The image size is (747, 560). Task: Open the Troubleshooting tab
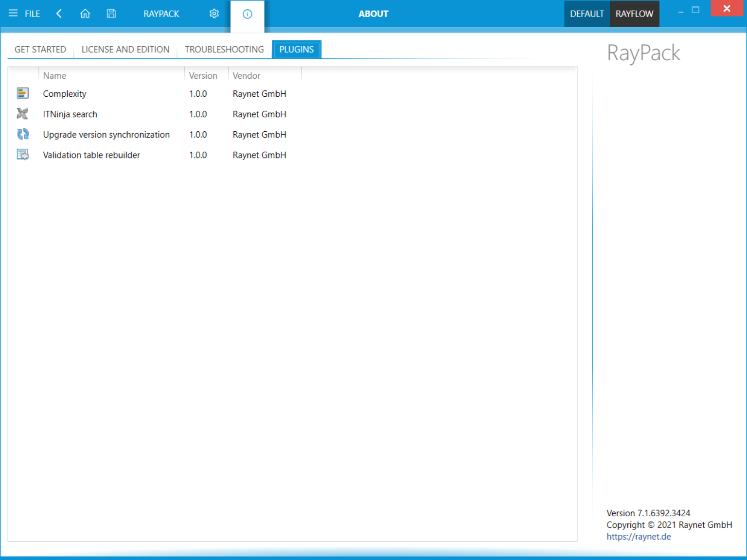224,50
